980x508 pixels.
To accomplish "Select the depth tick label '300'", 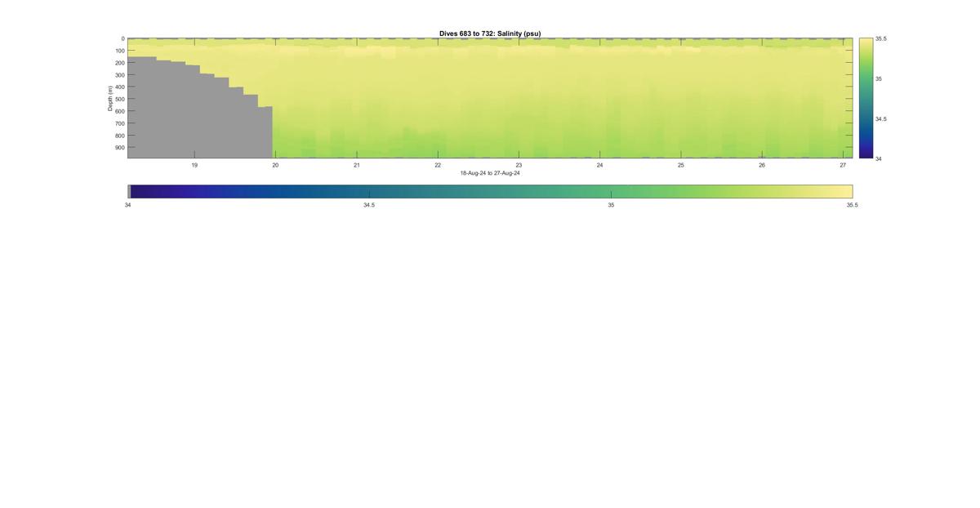I will click(119, 75).
